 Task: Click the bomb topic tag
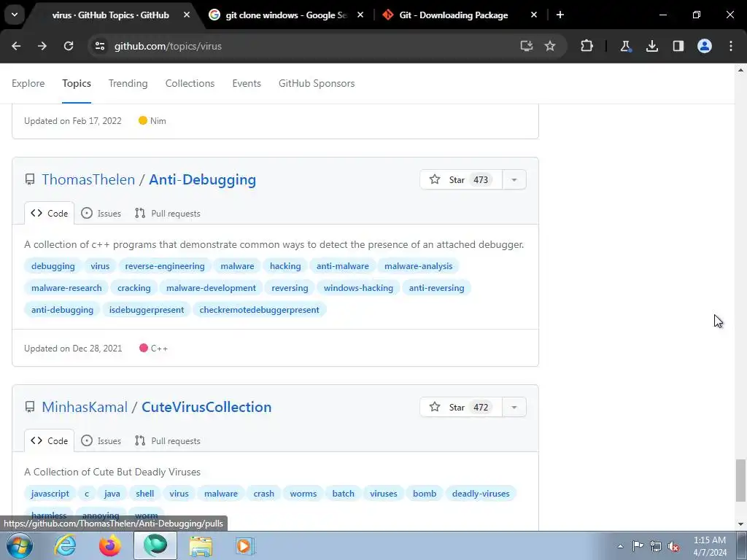(x=425, y=494)
